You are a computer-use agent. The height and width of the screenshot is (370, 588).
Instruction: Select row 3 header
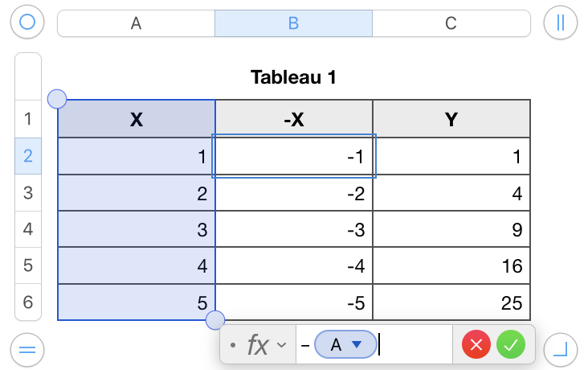pos(28,192)
